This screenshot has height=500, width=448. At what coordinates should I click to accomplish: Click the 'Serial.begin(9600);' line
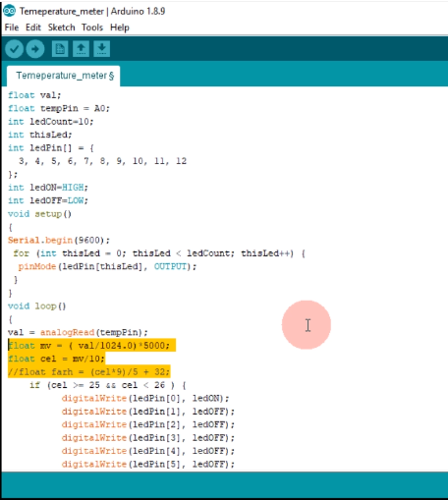click(x=59, y=240)
